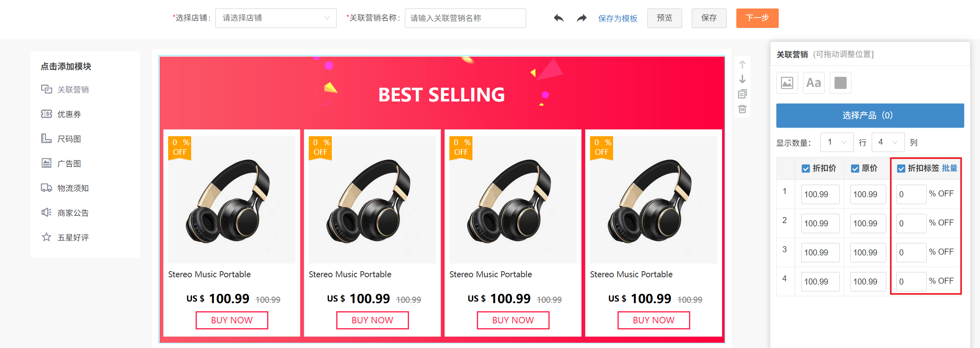The height and width of the screenshot is (348, 980).
Task: Expand the column count dropdown
Action: tap(888, 142)
